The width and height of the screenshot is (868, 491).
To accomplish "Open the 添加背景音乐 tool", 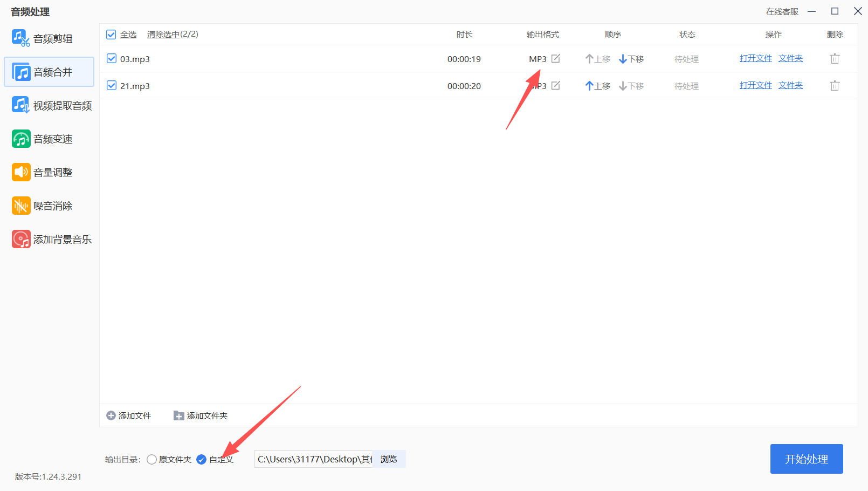I will (x=52, y=239).
